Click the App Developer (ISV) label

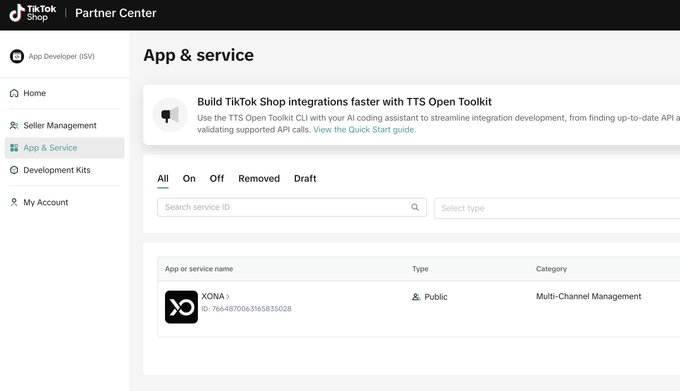pyautogui.click(x=62, y=56)
